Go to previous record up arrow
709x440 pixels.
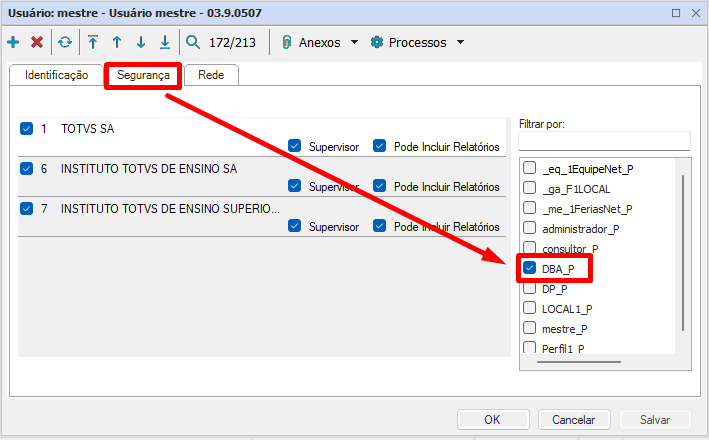pos(117,42)
